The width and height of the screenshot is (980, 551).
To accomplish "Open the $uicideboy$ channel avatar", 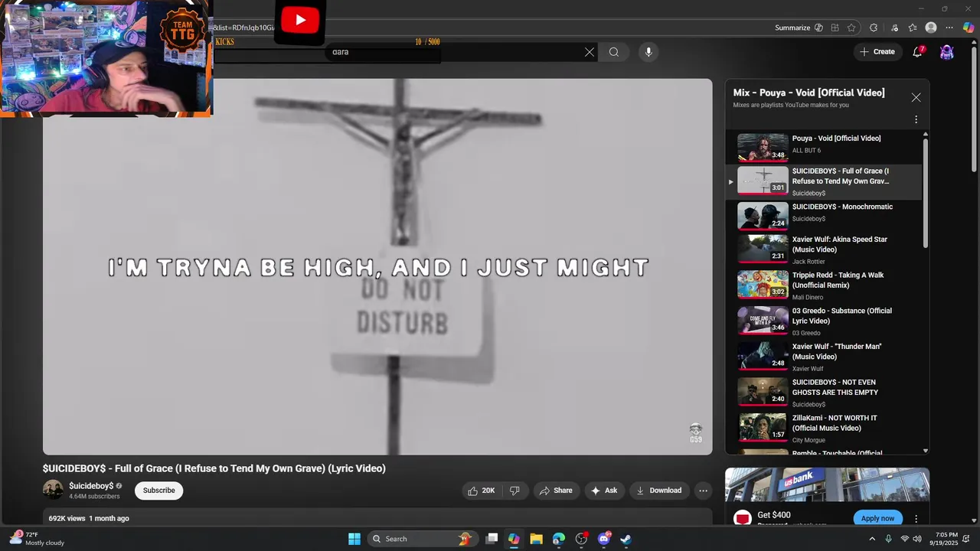I will pyautogui.click(x=53, y=490).
